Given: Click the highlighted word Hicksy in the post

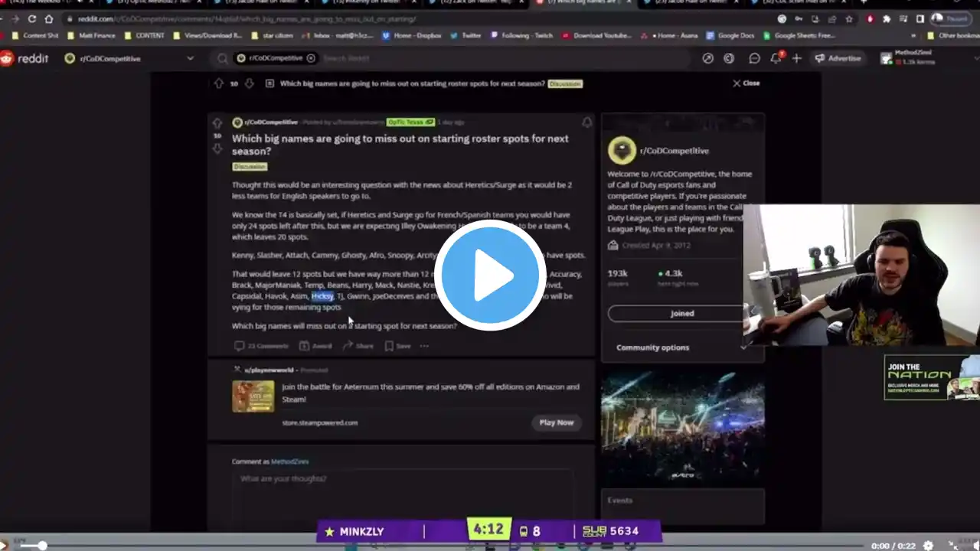Looking at the screenshot, I should (x=322, y=296).
